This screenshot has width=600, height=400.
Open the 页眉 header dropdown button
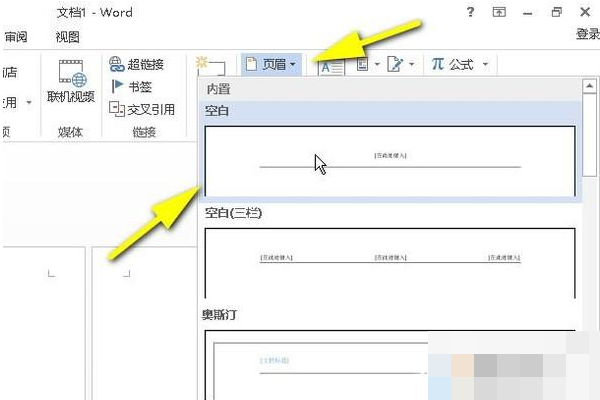point(271,64)
